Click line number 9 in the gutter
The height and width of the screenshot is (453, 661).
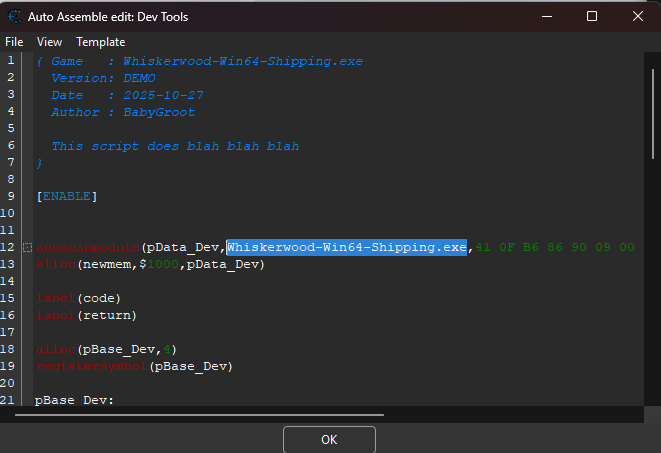click(x=11, y=196)
